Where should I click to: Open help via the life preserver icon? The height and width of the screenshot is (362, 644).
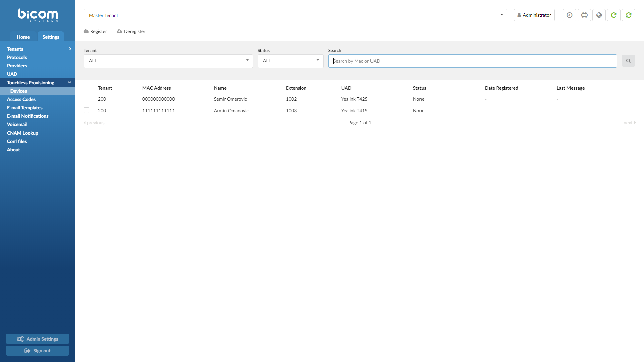[x=584, y=15]
